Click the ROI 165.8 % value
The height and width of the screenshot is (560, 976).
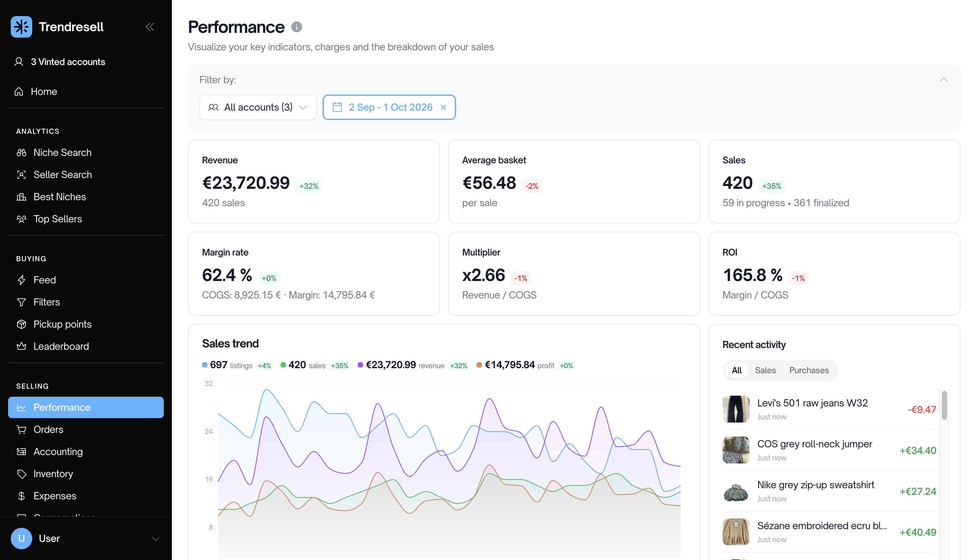(752, 275)
